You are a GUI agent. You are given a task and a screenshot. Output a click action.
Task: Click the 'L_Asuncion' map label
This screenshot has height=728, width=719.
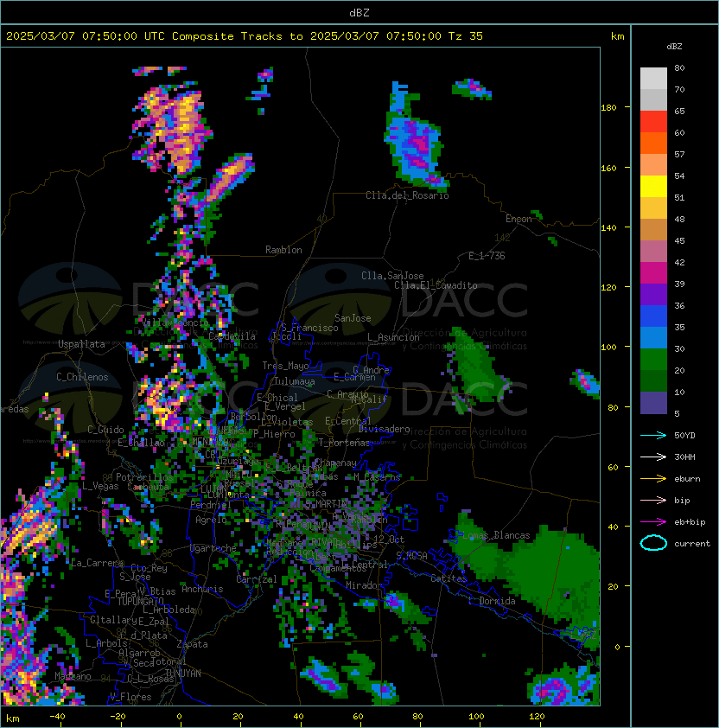(393, 337)
